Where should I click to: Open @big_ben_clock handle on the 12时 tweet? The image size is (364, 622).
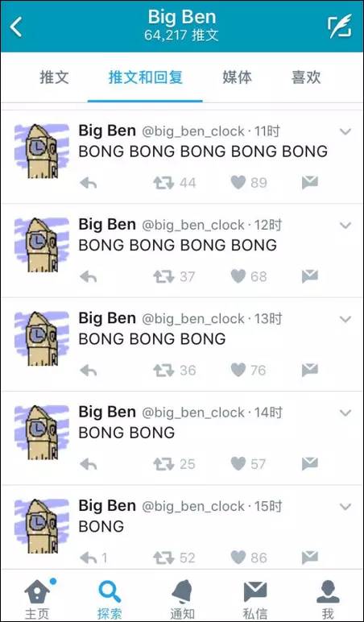[193, 226]
